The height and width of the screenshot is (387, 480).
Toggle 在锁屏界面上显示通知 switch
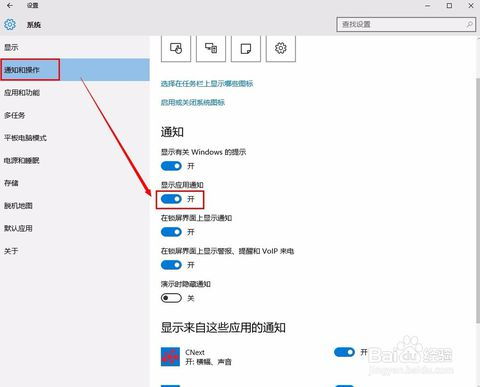171,232
